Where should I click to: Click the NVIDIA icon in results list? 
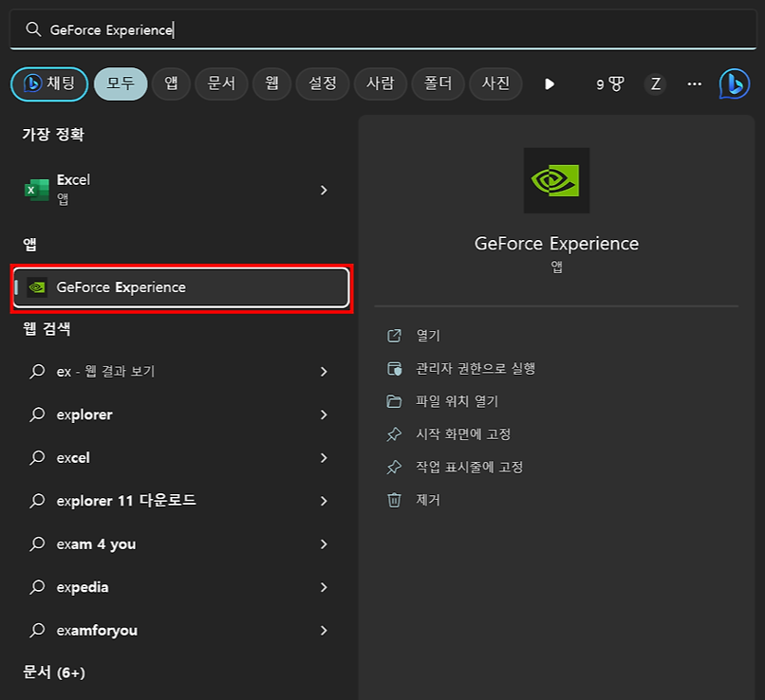click(x=37, y=287)
